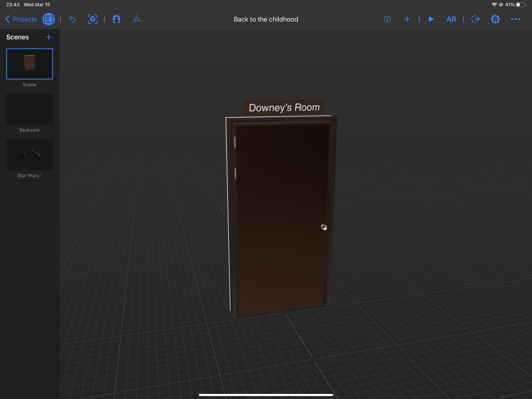
Task: Click the Undo arrow icon
Action: pos(72,19)
